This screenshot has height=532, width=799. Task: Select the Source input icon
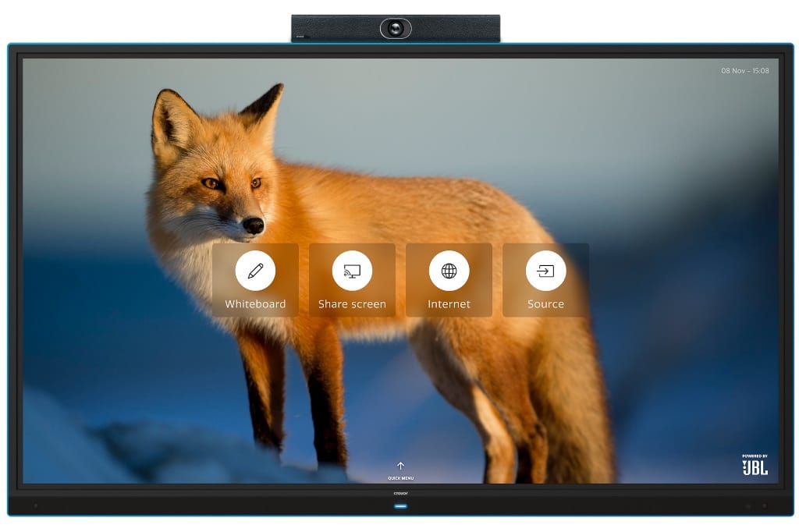(x=545, y=271)
